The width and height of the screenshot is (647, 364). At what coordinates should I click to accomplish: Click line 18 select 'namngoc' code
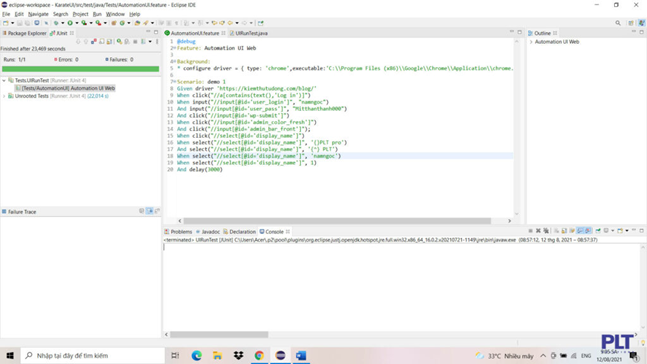[259, 156]
